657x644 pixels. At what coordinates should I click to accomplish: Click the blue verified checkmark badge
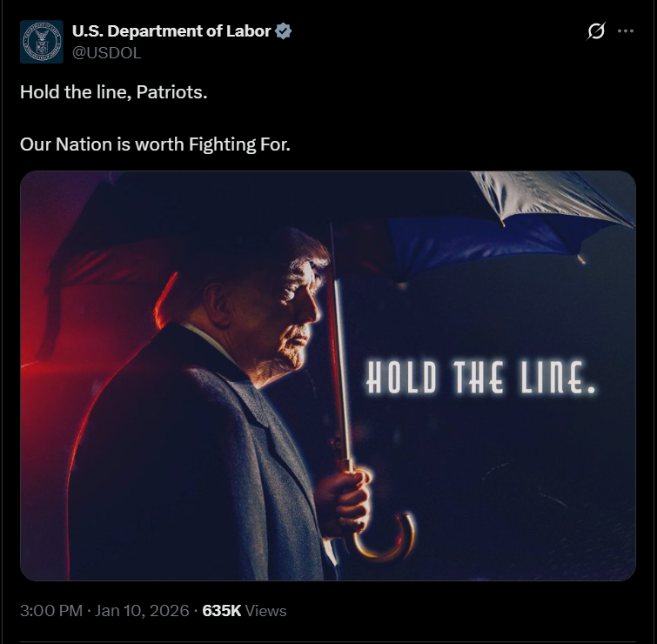[283, 31]
